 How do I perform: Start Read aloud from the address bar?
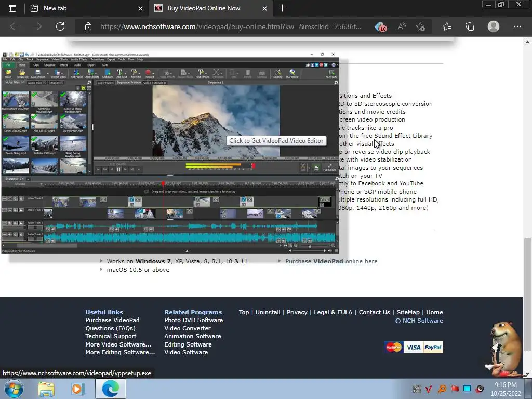(402, 26)
